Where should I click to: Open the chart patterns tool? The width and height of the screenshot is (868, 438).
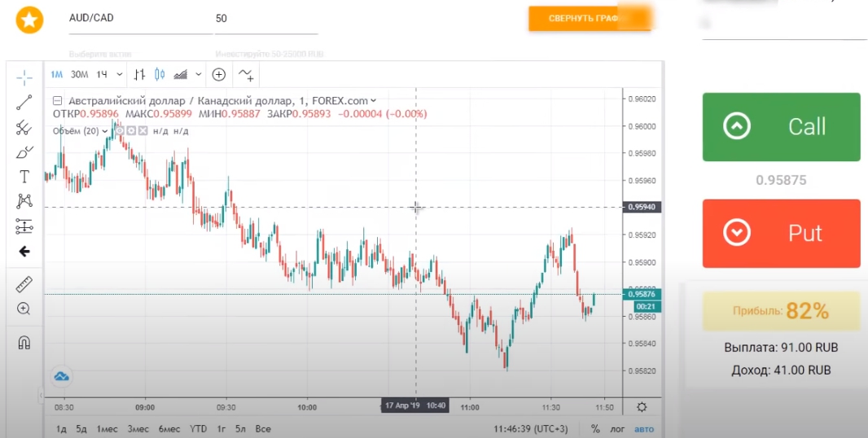(x=24, y=201)
